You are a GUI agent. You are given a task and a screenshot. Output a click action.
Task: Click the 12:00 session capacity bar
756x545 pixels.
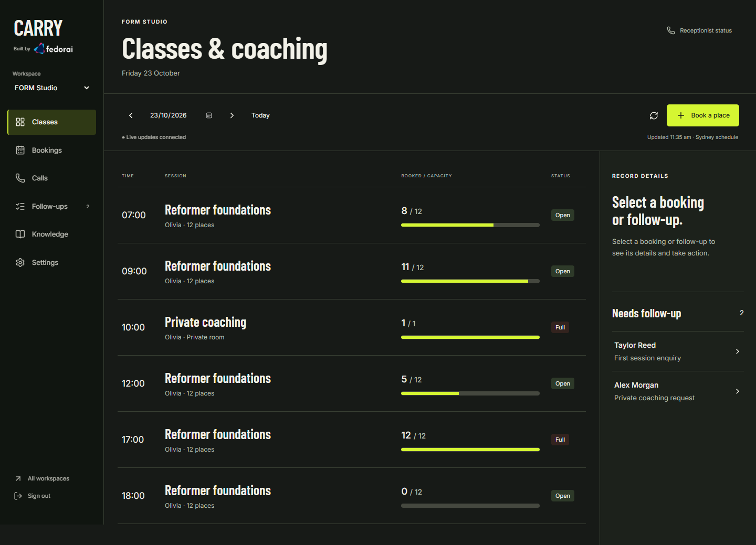(470, 393)
